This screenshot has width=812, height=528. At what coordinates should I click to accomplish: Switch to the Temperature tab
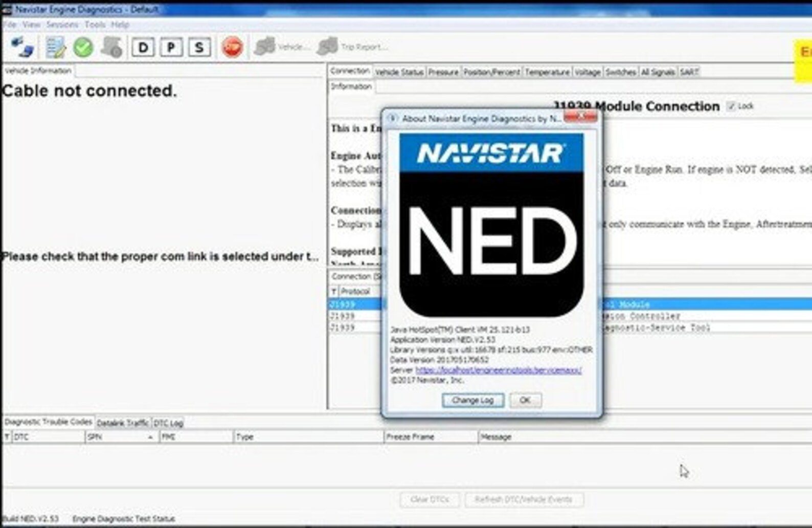point(547,72)
